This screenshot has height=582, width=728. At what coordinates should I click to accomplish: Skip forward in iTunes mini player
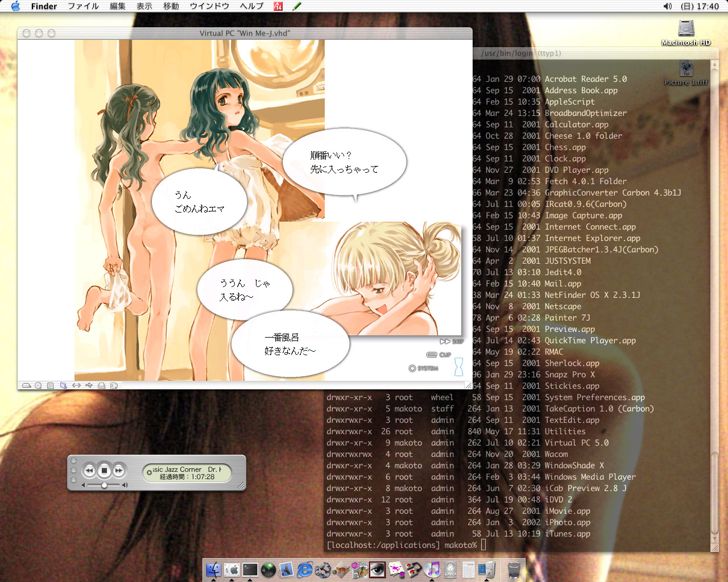pos(118,471)
